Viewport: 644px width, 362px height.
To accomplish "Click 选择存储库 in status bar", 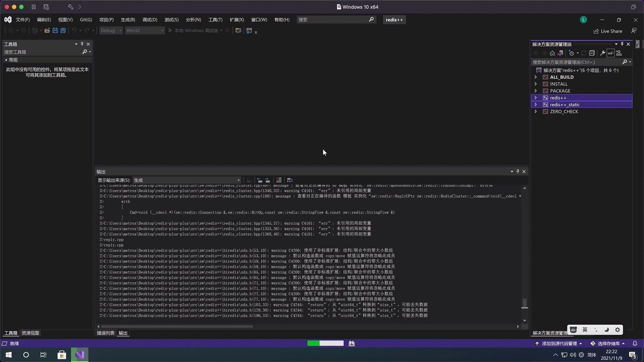I will (x=608, y=344).
